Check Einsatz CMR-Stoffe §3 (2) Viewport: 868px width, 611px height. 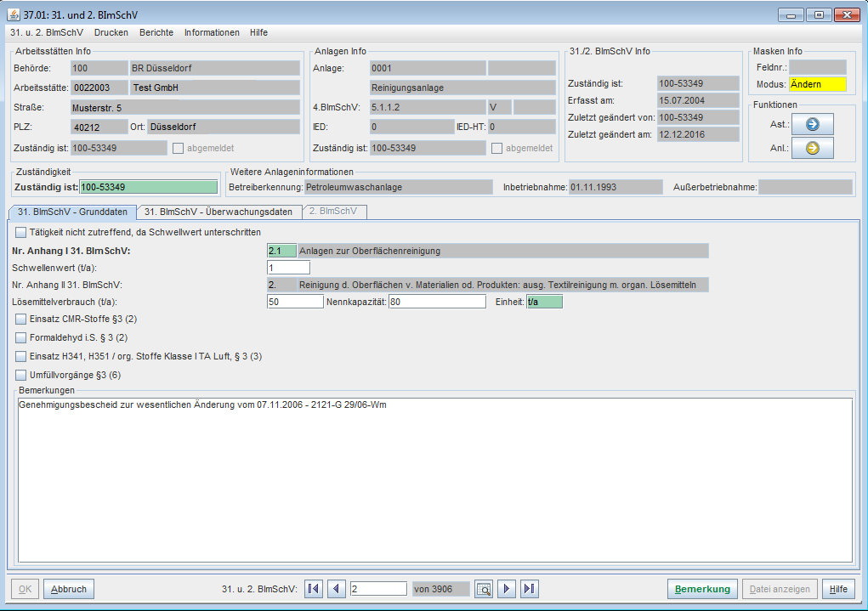tap(21, 320)
